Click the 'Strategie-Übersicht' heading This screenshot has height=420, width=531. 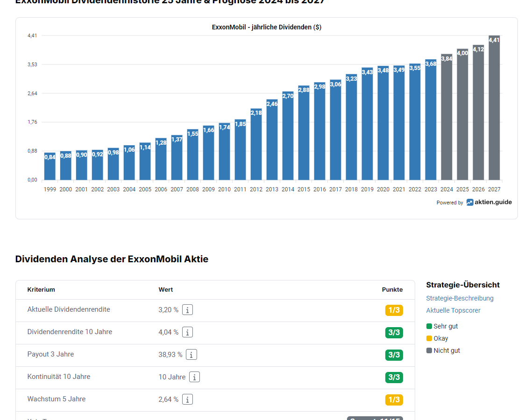(x=463, y=285)
